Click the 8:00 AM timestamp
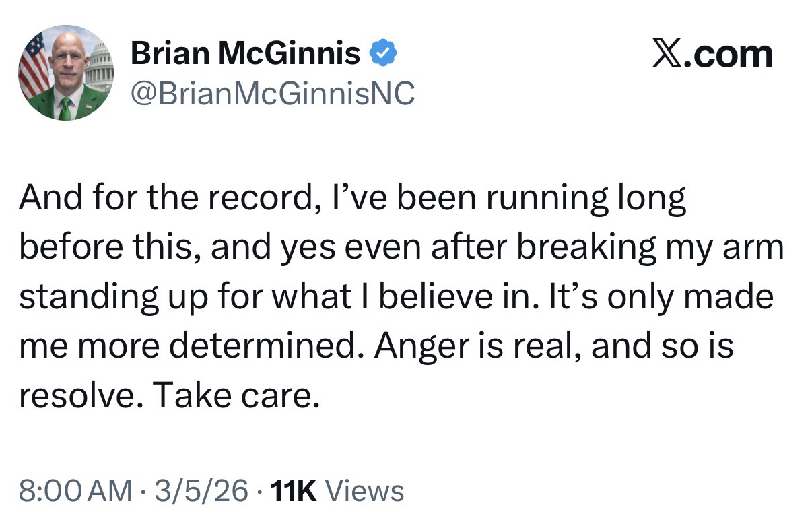The width and height of the screenshot is (812, 522). tap(75, 491)
